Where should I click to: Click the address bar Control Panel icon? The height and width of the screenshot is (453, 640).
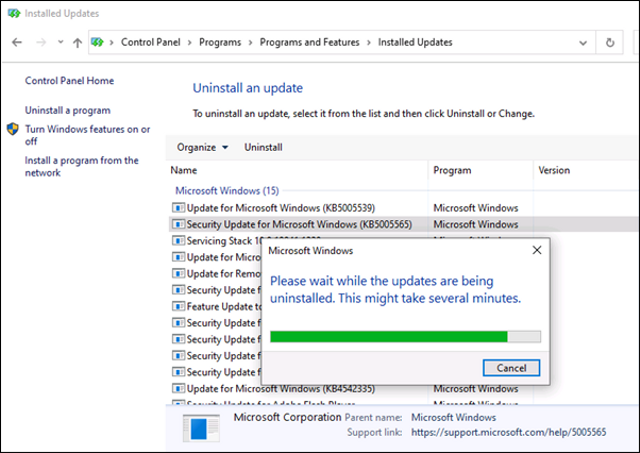coord(97,42)
